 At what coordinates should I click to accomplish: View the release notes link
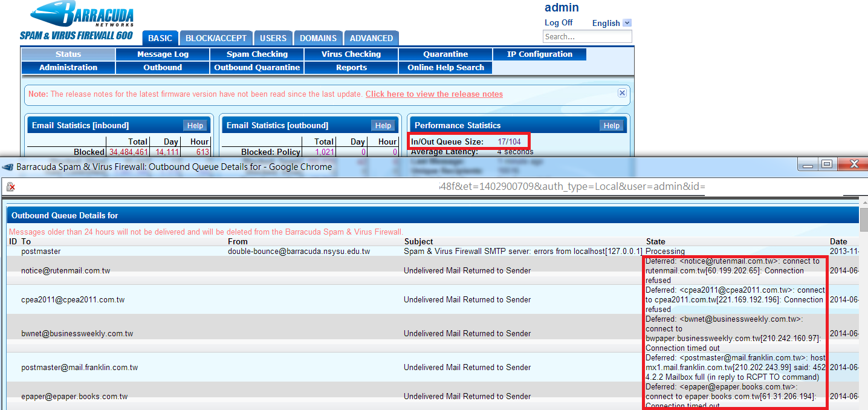434,94
